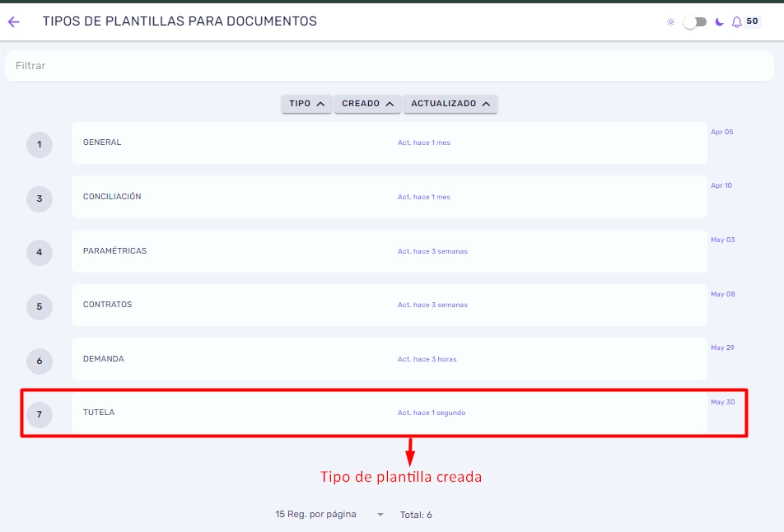Click the Apr 05 creation date

click(722, 132)
